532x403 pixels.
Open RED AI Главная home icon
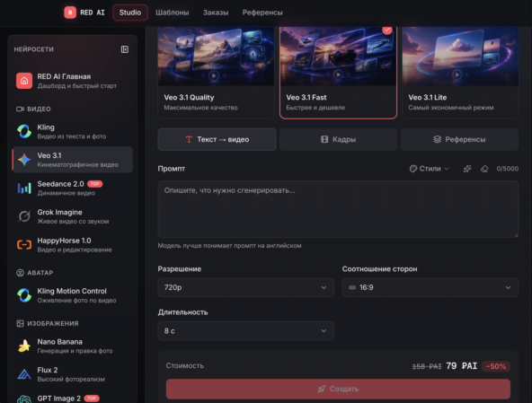pos(24,81)
